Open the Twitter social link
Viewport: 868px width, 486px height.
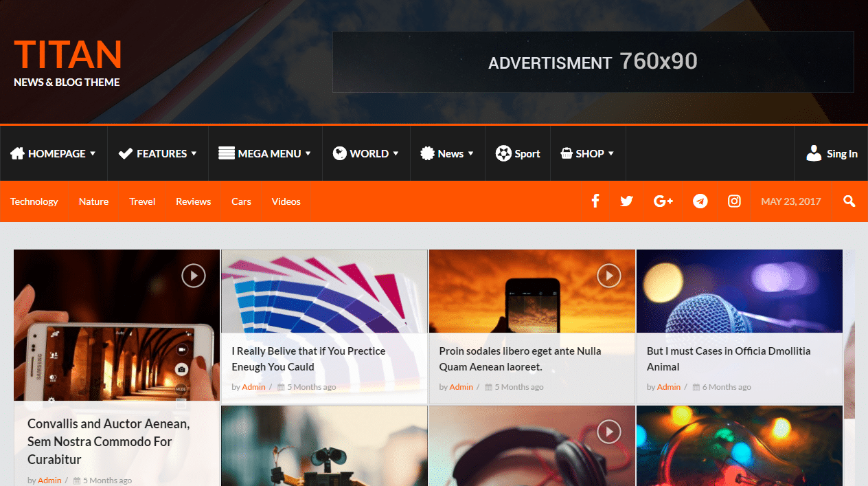[626, 201]
